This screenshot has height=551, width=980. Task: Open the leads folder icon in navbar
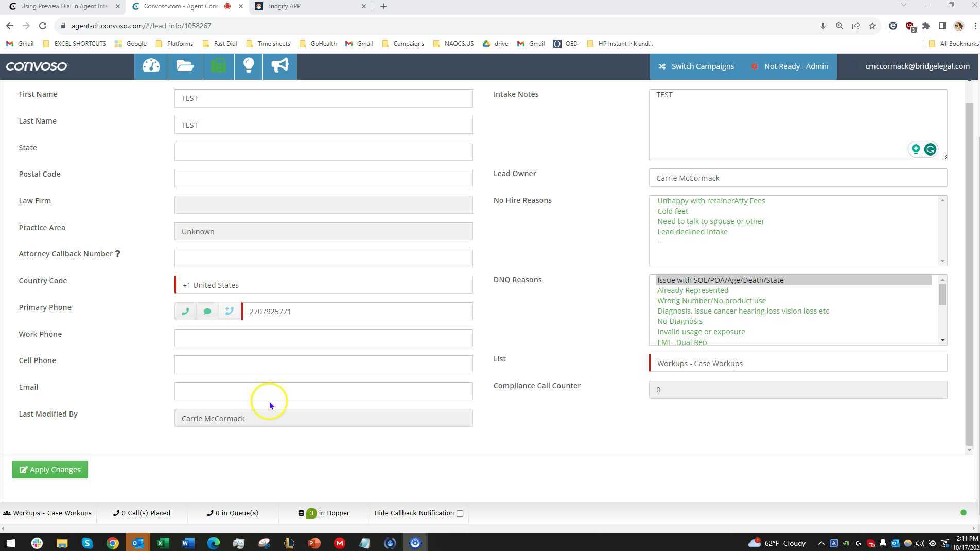tap(184, 66)
